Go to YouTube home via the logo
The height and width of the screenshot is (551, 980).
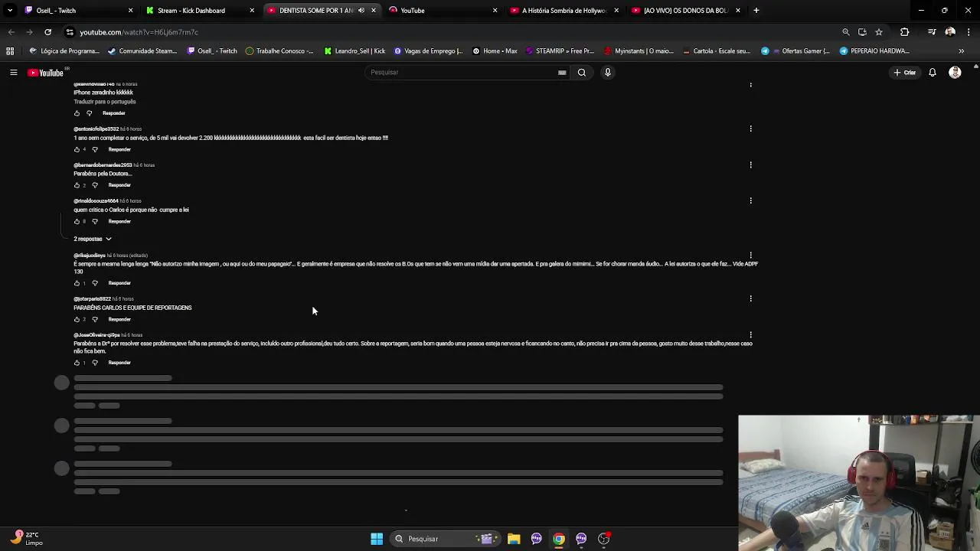click(46, 73)
